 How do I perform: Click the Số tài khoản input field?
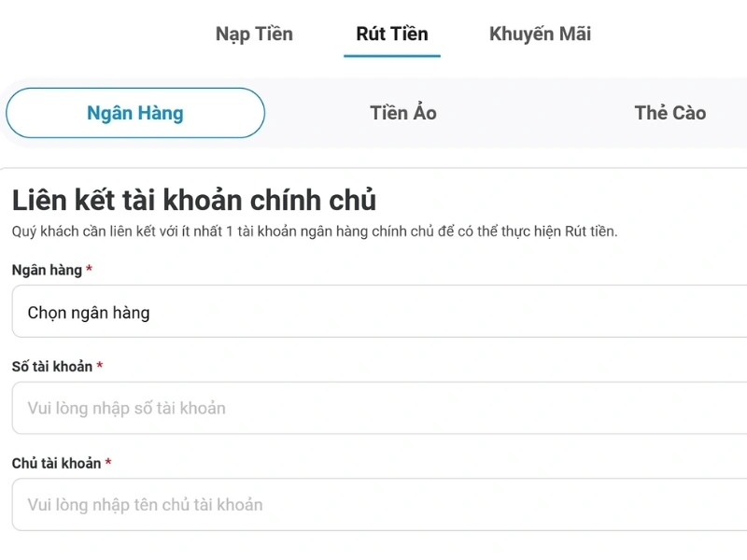pos(373,406)
